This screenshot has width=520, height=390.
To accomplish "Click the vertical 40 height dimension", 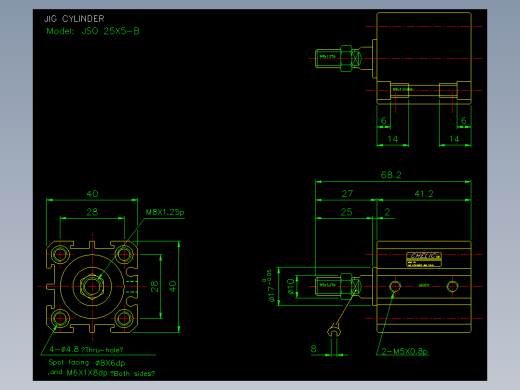I will coord(172,286).
